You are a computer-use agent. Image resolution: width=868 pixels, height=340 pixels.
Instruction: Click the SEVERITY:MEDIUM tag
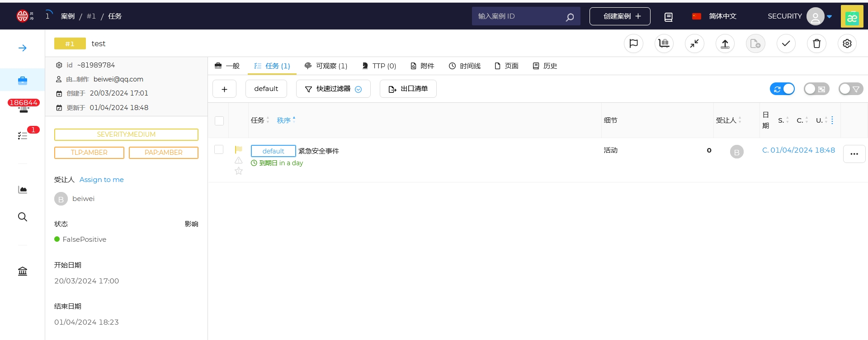(126, 134)
